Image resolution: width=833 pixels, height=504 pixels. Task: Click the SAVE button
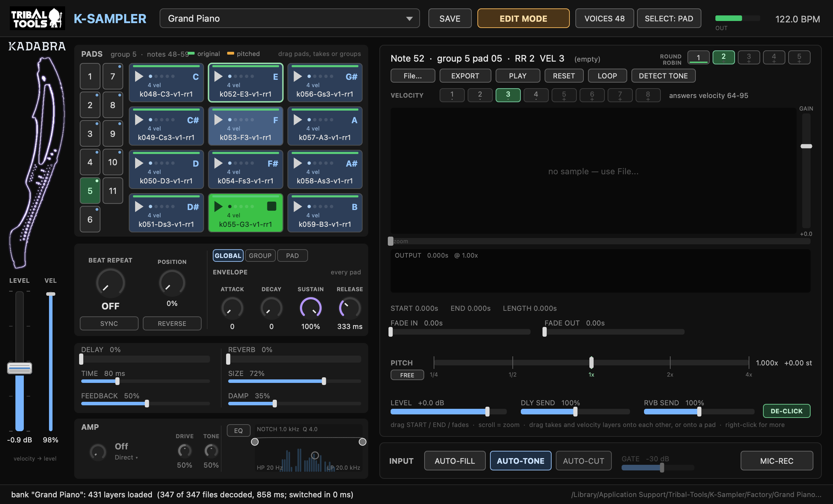(450, 19)
